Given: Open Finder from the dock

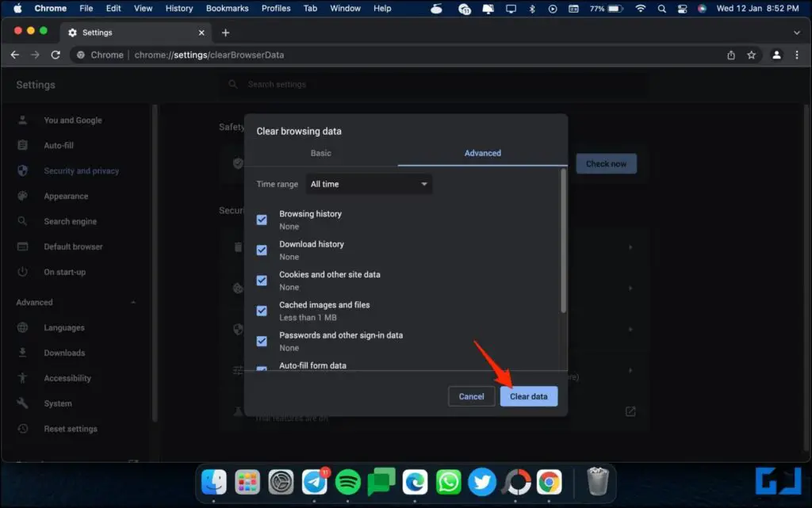Looking at the screenshot, I should (214, 482).
